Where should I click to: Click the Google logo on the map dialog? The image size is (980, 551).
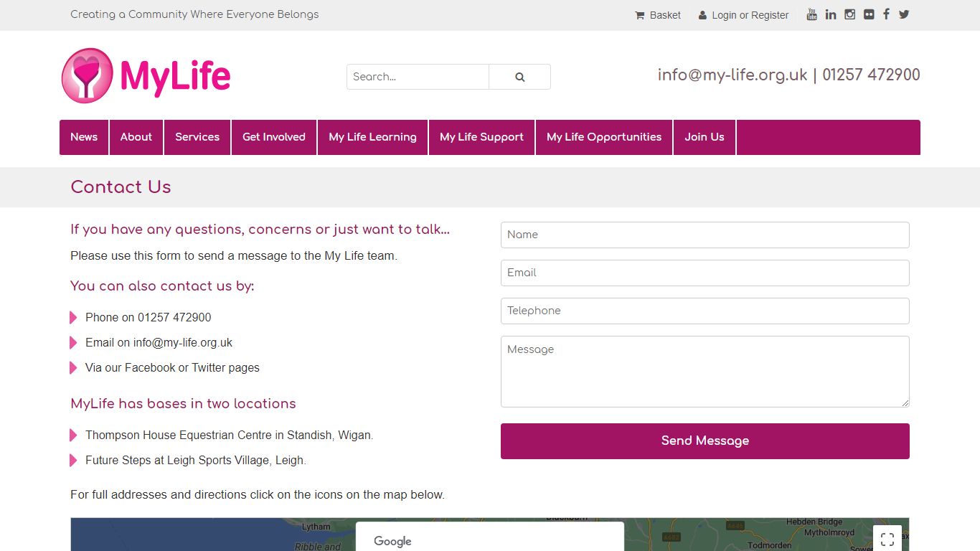[x=392, y=542]
